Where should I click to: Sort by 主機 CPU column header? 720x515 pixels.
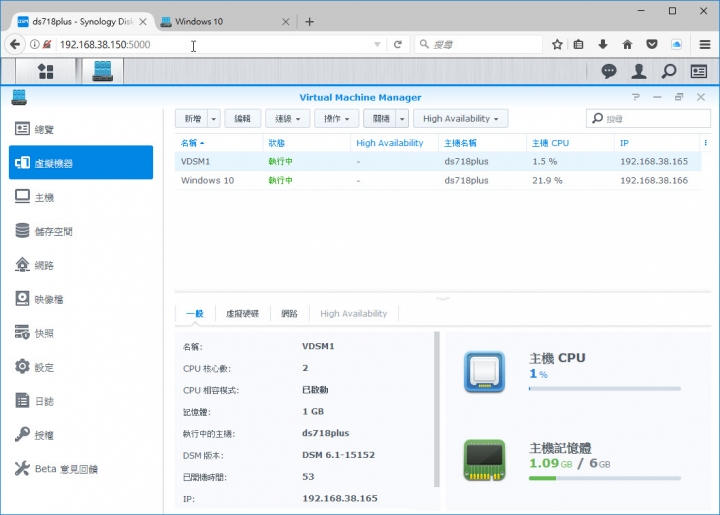coord(570,143)
